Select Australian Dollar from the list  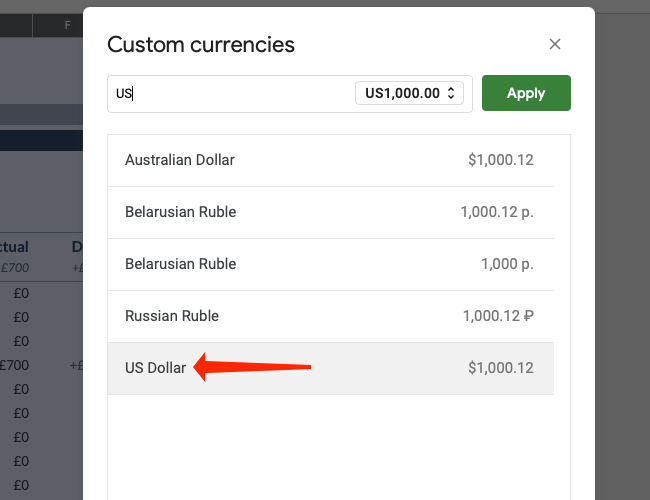pos(180,160)
